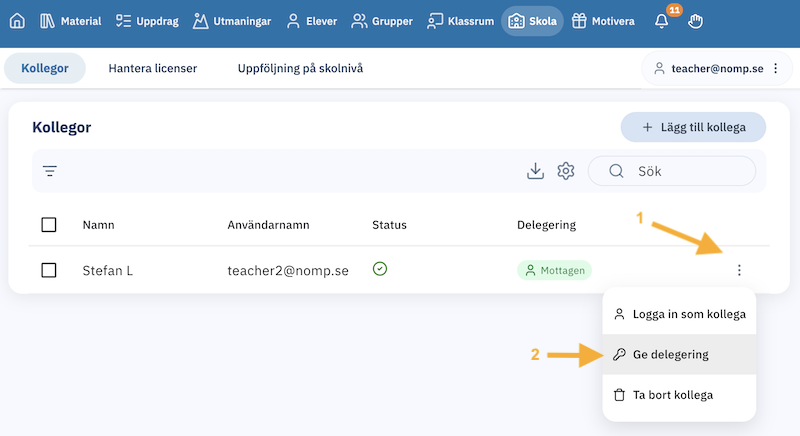Open the Motivera section
This screenshot has height=436, width=800.
pos(603,21)
